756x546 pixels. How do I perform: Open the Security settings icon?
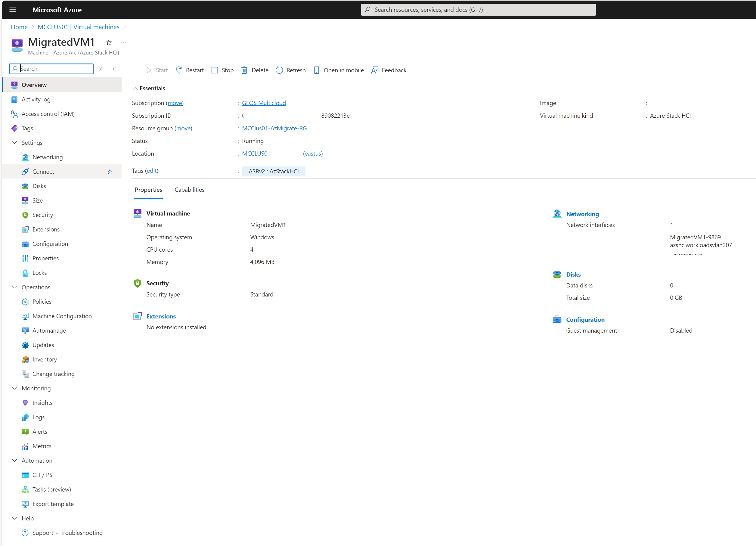(x=25, y=215)
